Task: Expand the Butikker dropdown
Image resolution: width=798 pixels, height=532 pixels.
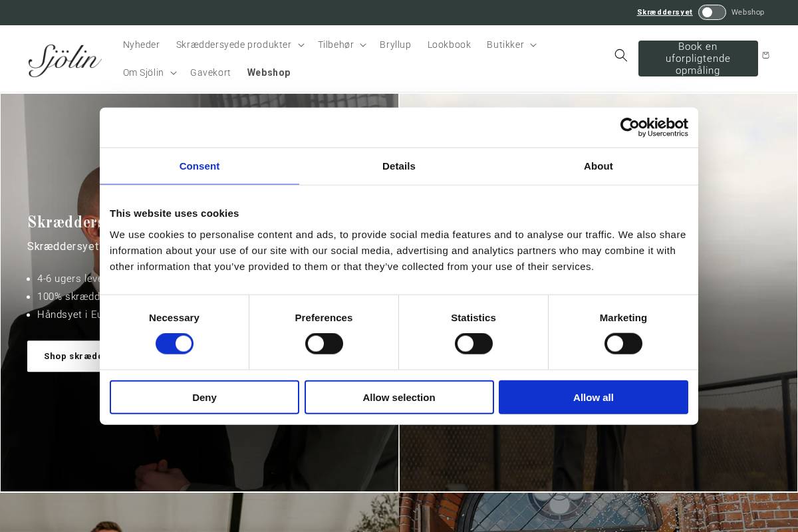Action: (511, 45)
